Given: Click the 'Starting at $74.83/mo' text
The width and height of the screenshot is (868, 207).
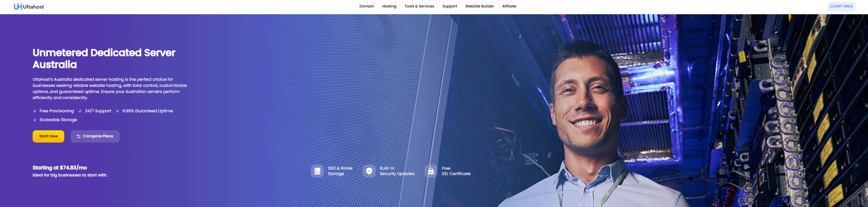Looking at the screenshot, I should (60, 168).
